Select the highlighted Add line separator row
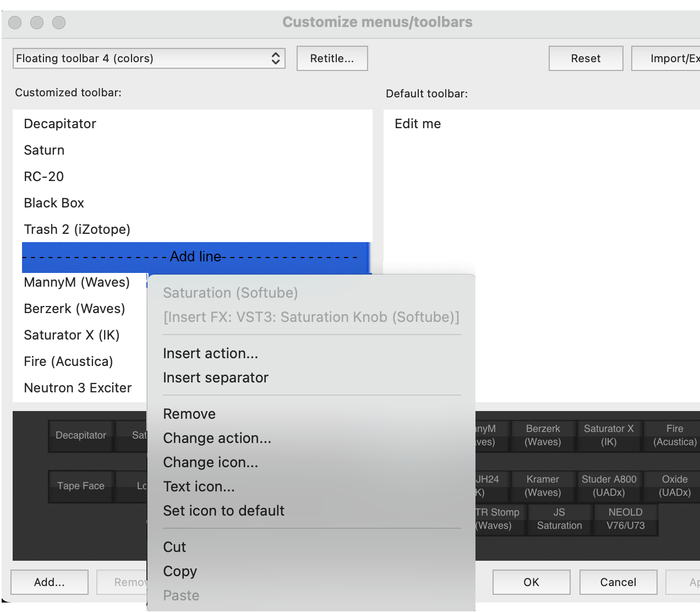 pyautogui.click(x=197, y=256)
